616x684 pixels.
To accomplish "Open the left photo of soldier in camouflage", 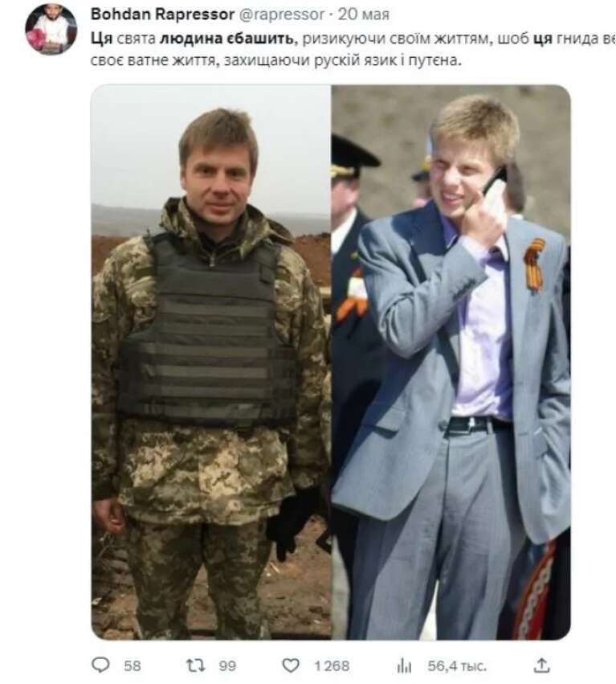I will (x=211, y=362).
